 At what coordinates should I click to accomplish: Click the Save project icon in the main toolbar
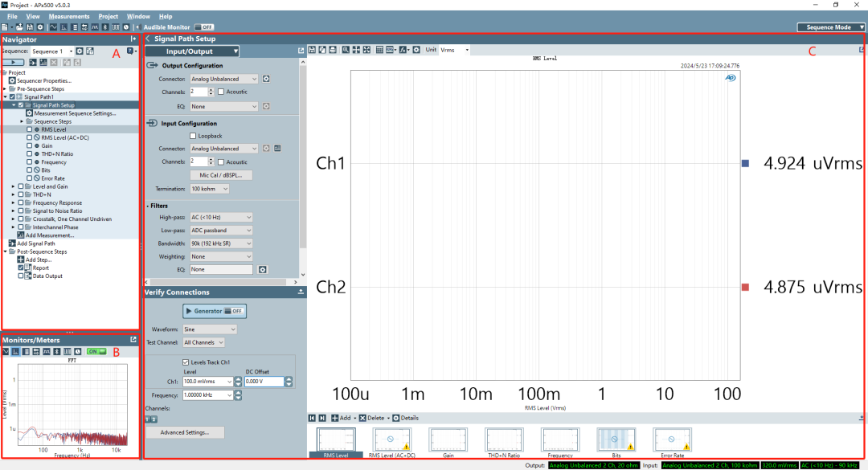[x=30, y=26]
